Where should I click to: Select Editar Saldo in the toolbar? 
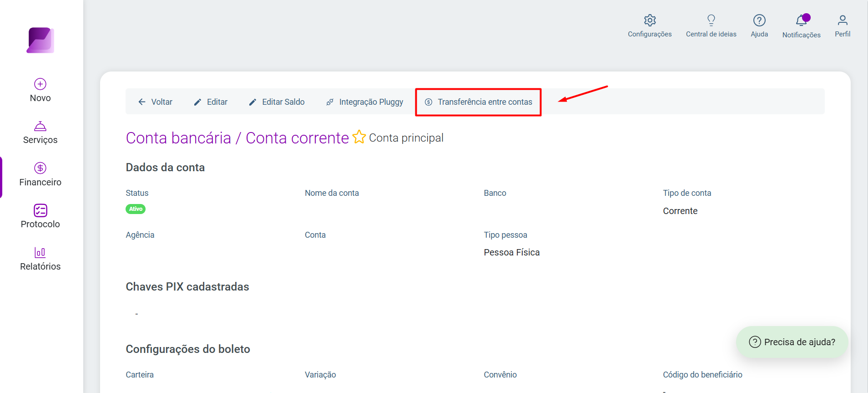(277, 102)
